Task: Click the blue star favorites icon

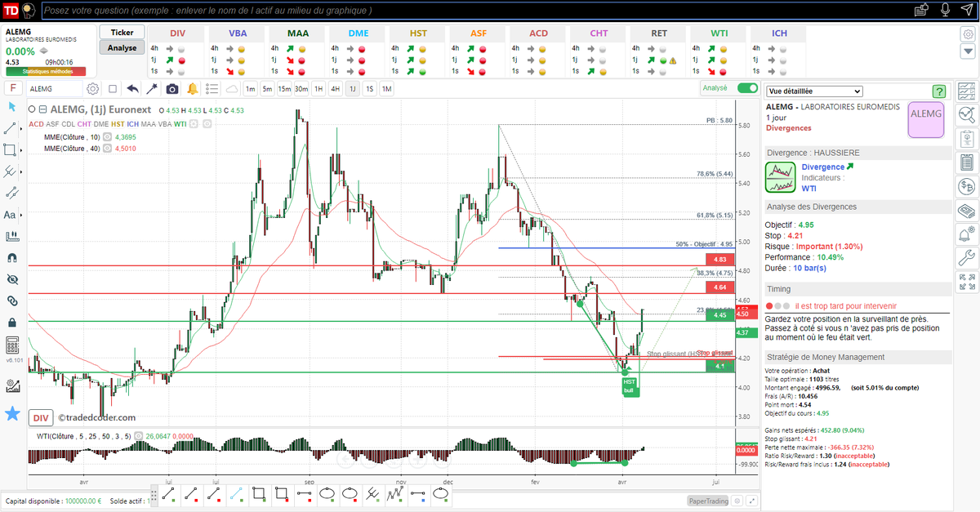Action: (x=12, y=413)
